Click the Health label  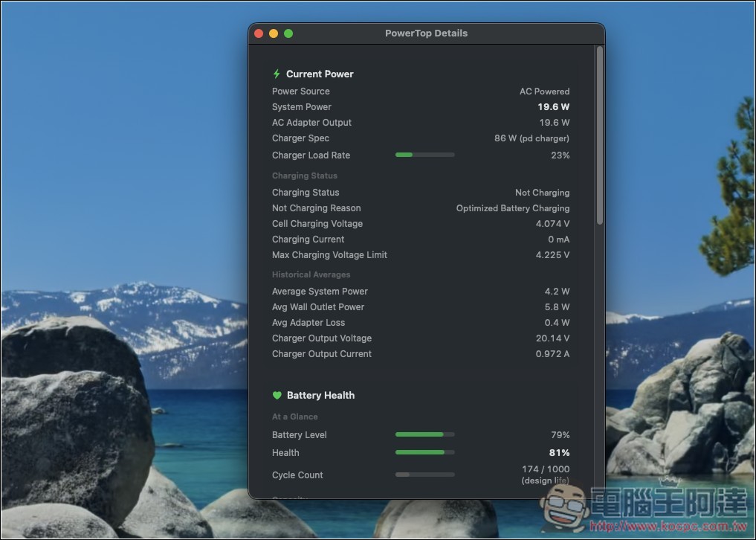tap(285, 453)
